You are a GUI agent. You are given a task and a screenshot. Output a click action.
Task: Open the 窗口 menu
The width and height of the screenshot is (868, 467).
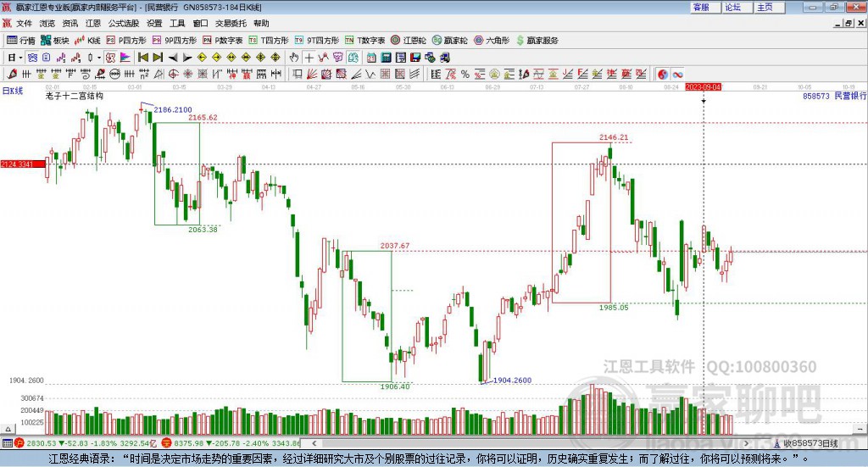[x=200, y=23]
